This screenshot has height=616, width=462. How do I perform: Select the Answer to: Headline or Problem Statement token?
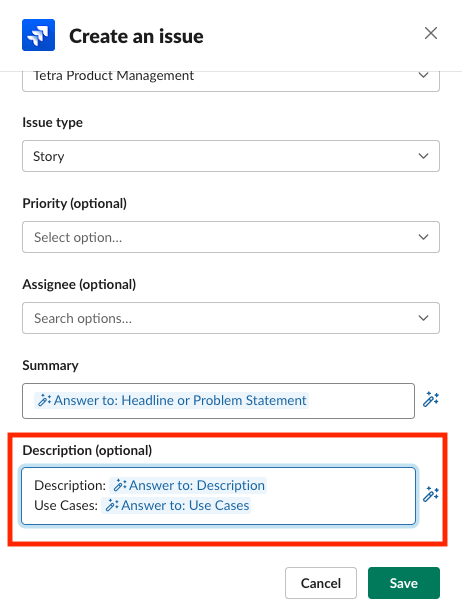pos(171,400)
